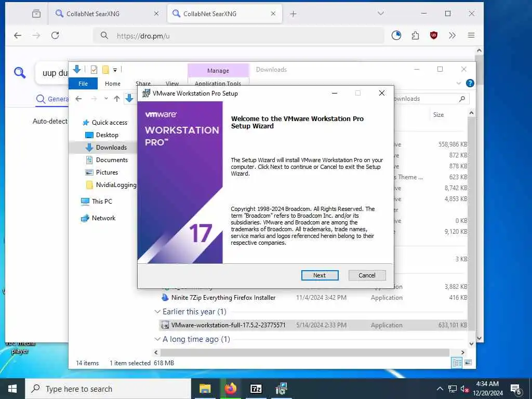Open Firefox taskbar icon

click(x=231, y=389)
